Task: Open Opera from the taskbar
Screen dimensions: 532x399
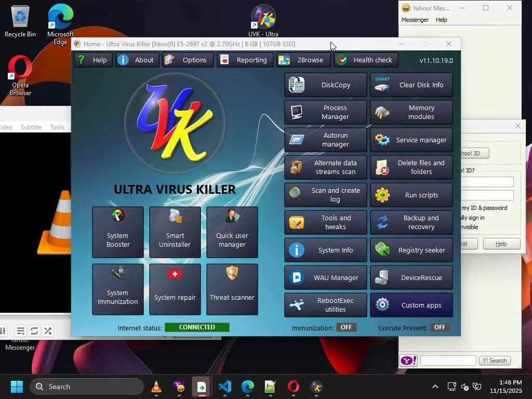Action: [x=293, y=387]
